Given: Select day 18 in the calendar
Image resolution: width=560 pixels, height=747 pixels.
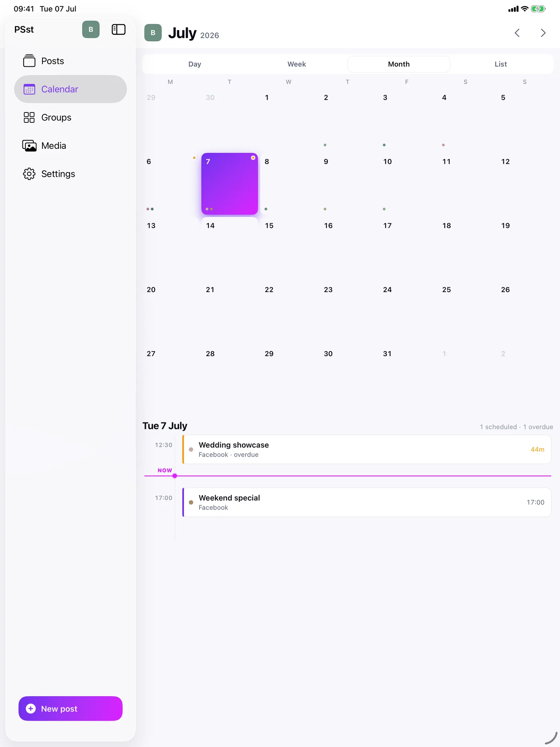Looking at the screenshot, I should point(466,248).
